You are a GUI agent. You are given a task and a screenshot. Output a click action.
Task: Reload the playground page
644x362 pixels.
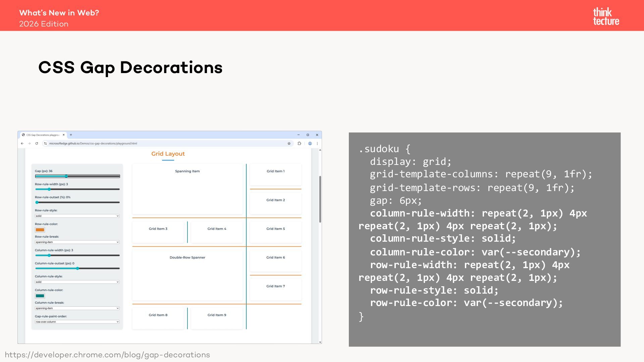coord(37,143)
